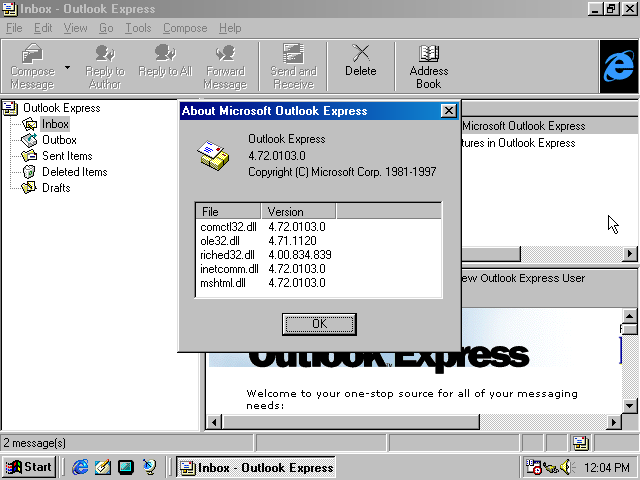Open the View menu
Screen dimensions: 640x480
75,28
